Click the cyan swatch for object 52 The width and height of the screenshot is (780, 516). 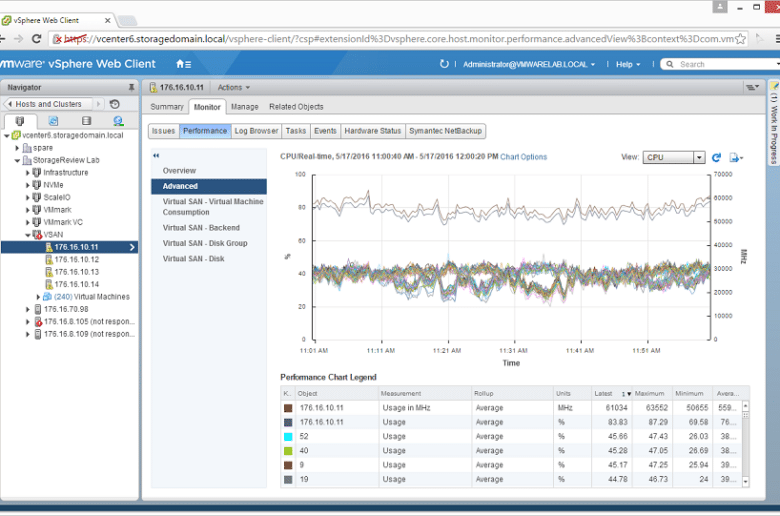point(288,436)
